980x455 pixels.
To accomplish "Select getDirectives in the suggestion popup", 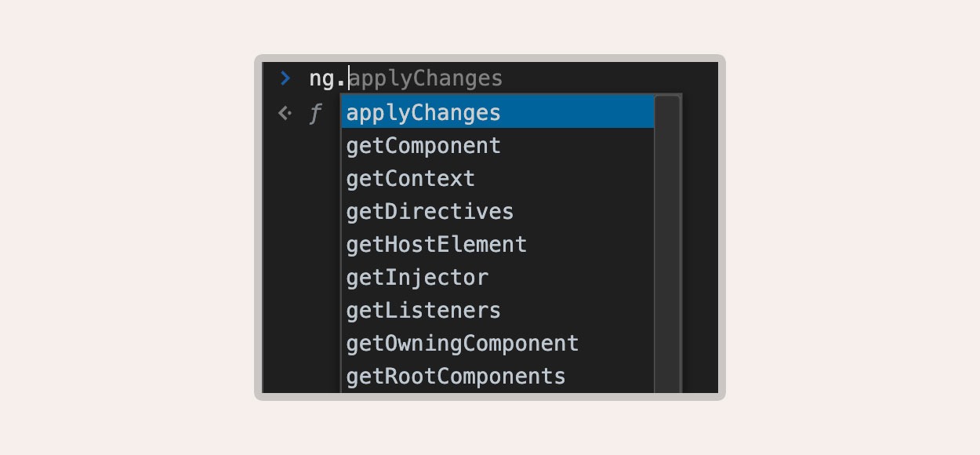I will pyautogui.click(x=498, y=211).
